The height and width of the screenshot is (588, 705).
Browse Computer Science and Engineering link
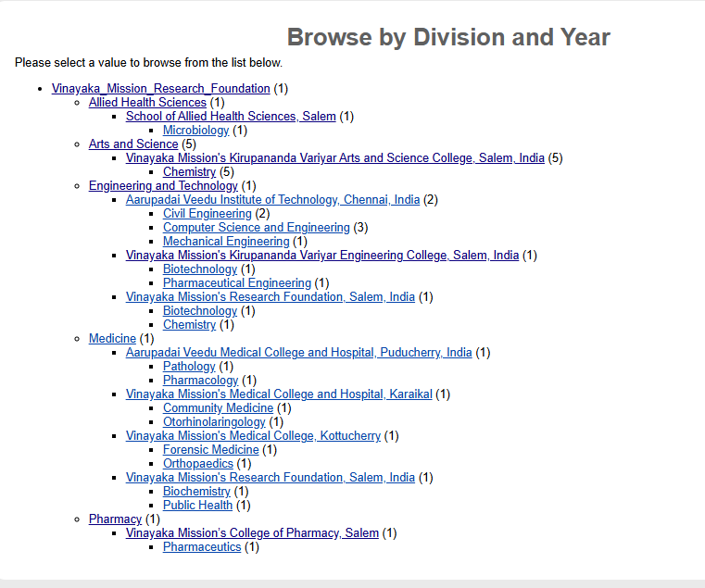pos(257,228)
